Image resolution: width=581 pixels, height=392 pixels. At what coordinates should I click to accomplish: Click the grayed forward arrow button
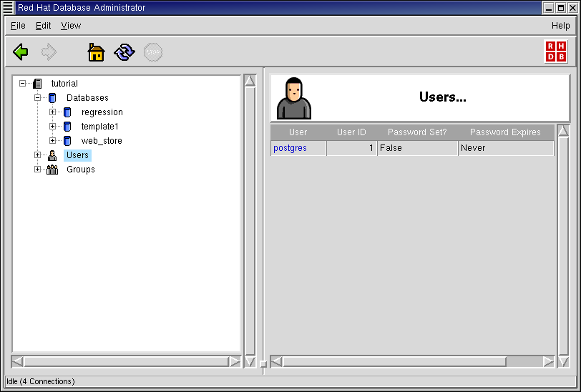pos(49,52)
